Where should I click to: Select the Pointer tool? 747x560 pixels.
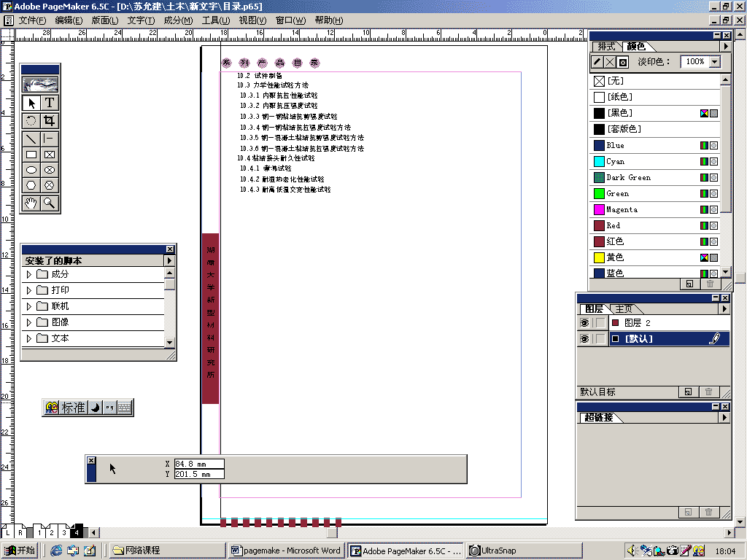point(32,103)
